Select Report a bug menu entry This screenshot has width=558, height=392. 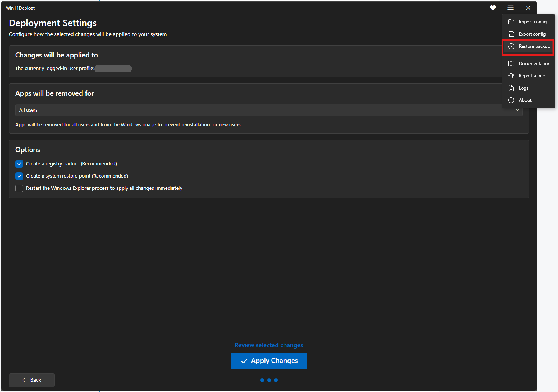[528, 76]
